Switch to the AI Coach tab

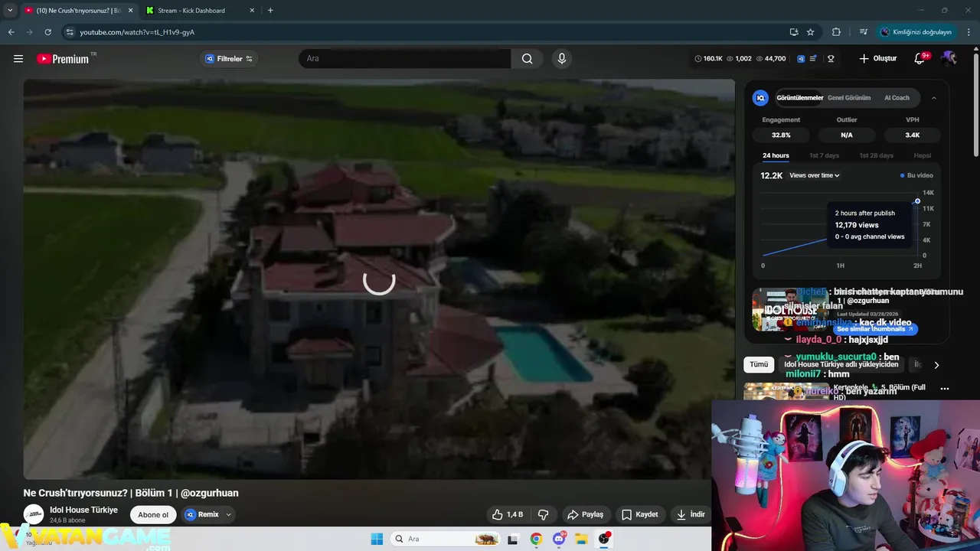[897, 98]
